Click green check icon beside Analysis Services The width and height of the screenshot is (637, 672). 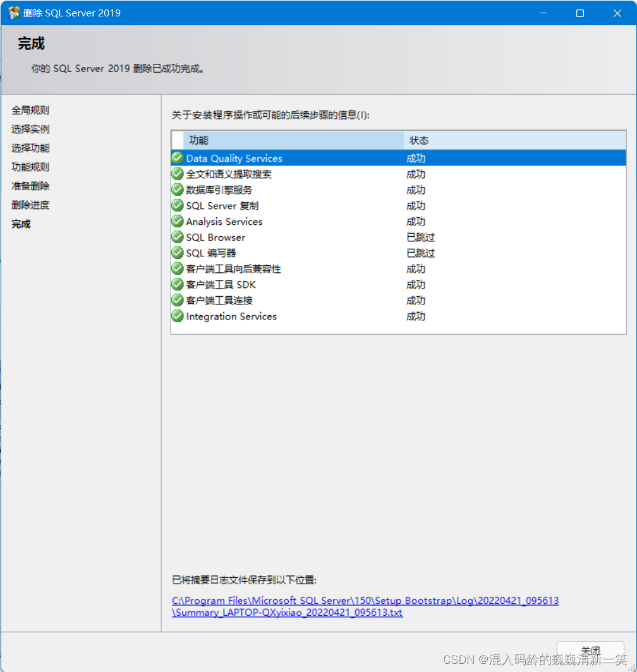177,222
